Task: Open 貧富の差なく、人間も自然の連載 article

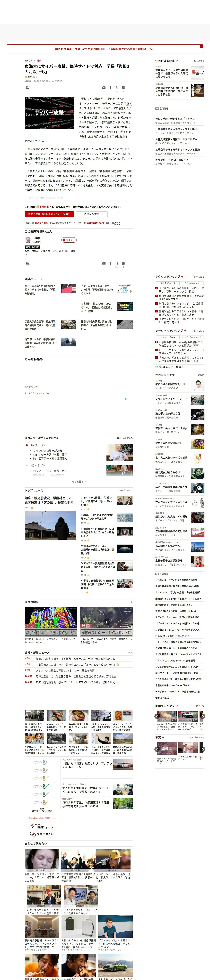Action: click(172, 73)
